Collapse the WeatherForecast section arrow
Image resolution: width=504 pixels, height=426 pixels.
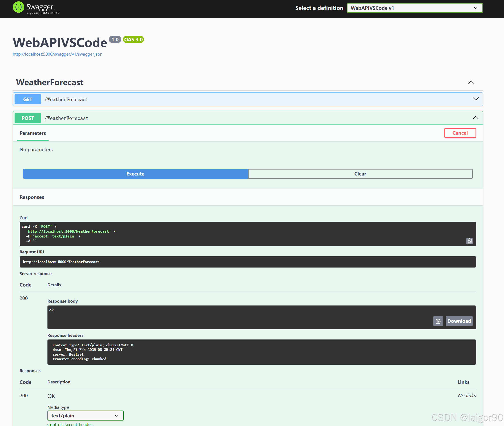tap(471, 82)
